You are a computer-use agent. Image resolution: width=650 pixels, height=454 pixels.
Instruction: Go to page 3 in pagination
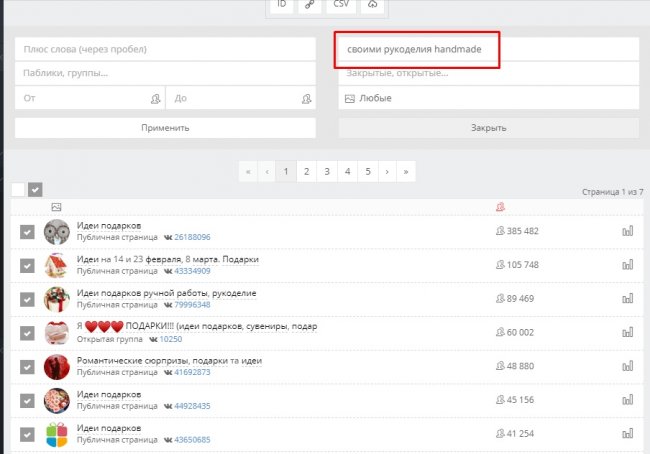(326, 171)
